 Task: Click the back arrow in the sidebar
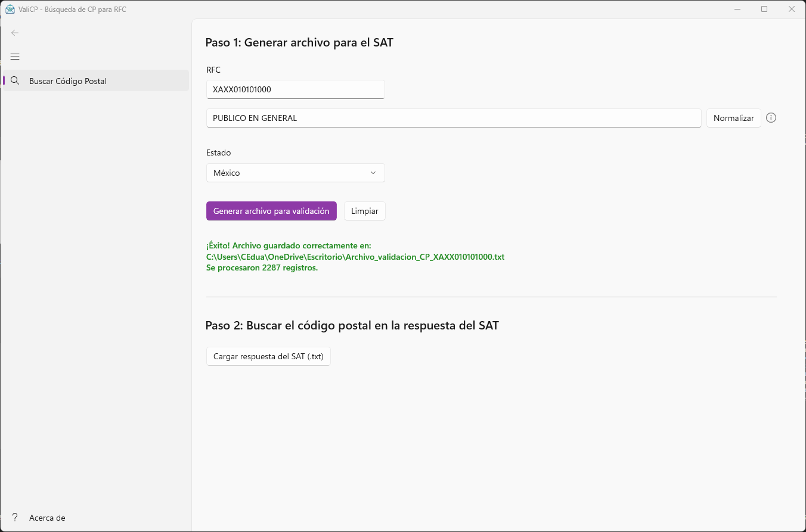[15, 33]
